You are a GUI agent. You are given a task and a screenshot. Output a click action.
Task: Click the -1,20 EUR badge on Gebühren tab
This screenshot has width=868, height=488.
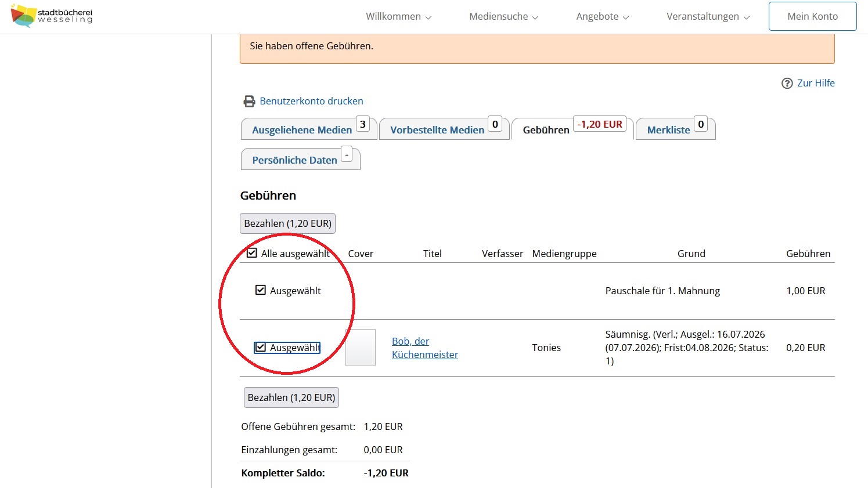click(x=600, y=124)
